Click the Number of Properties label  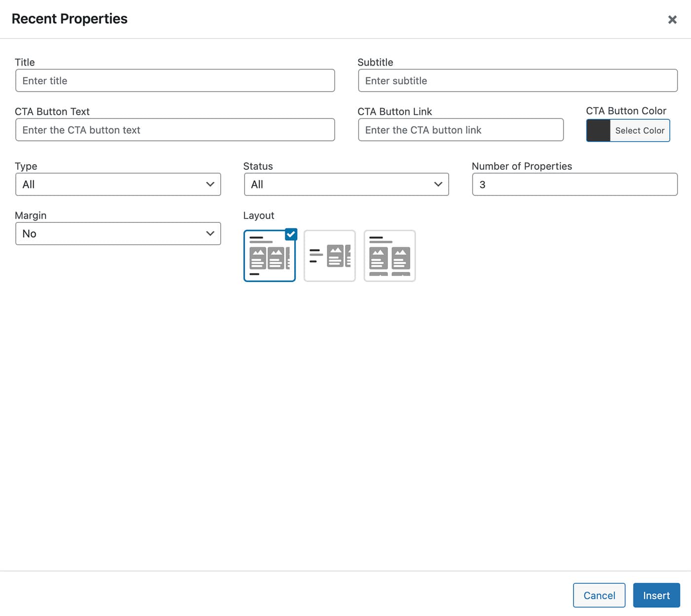pos(522,166)
